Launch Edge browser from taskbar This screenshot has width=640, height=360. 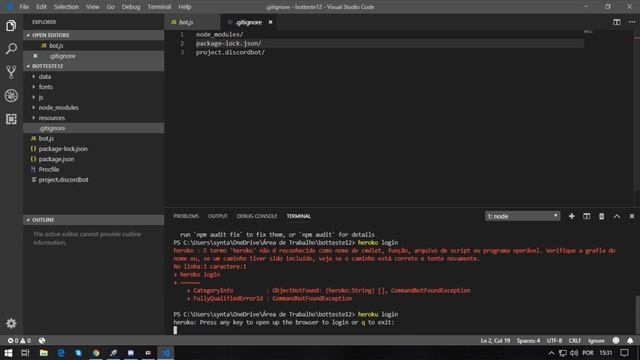click(x=61, y=353)
